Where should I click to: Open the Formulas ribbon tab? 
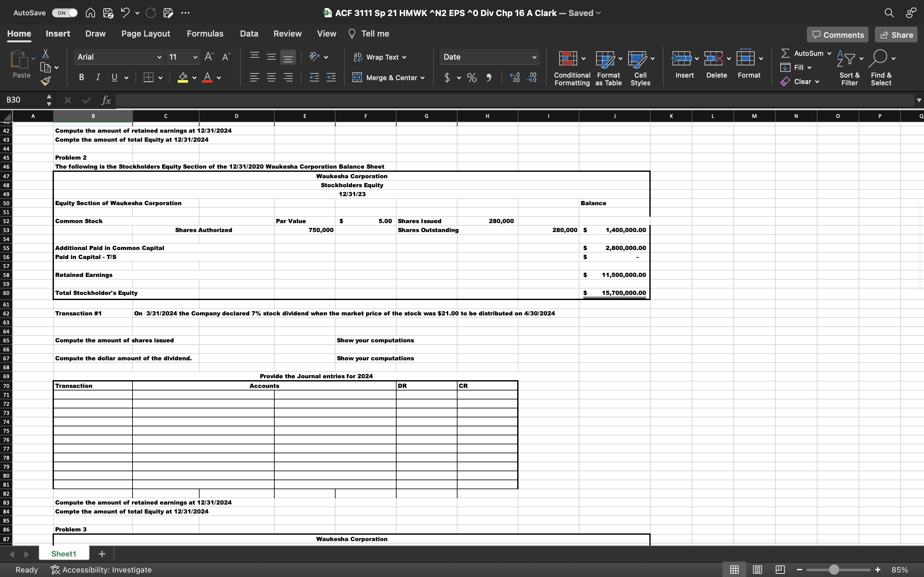click(x=205, y=34)
